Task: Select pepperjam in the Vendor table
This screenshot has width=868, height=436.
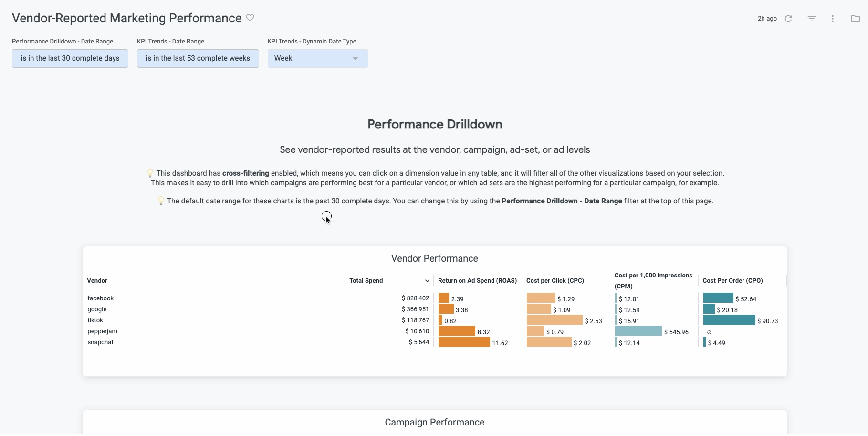Action: tap(102, 331)
